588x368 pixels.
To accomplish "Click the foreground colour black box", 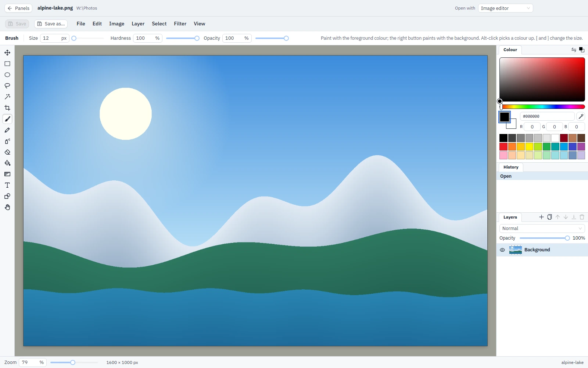I will pos(504,117).
